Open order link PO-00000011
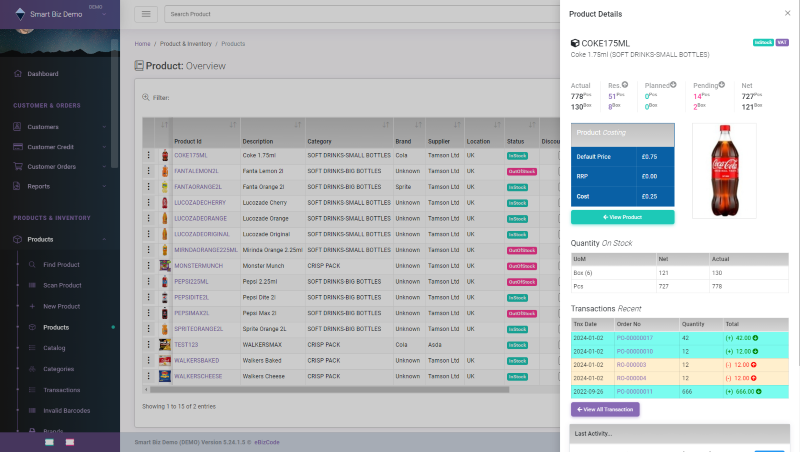Screen dimensions: 800x452 635,392
